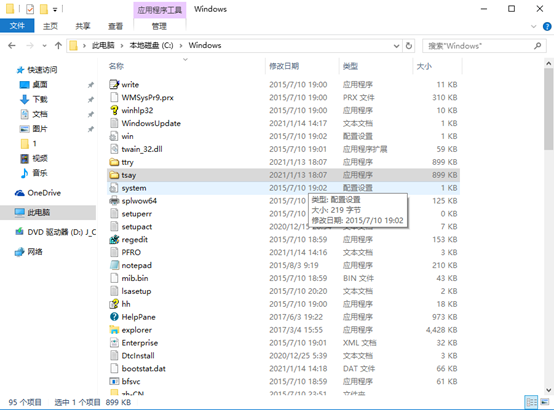Image resolution: width=554 pixels, height=410 pixels.
Task: Click the vertical scrollbar thumb
Action: [x=548, y=109]
